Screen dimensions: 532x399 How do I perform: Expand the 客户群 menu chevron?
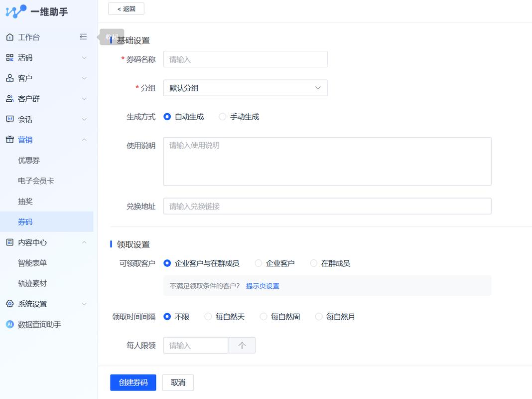point(84,99)
